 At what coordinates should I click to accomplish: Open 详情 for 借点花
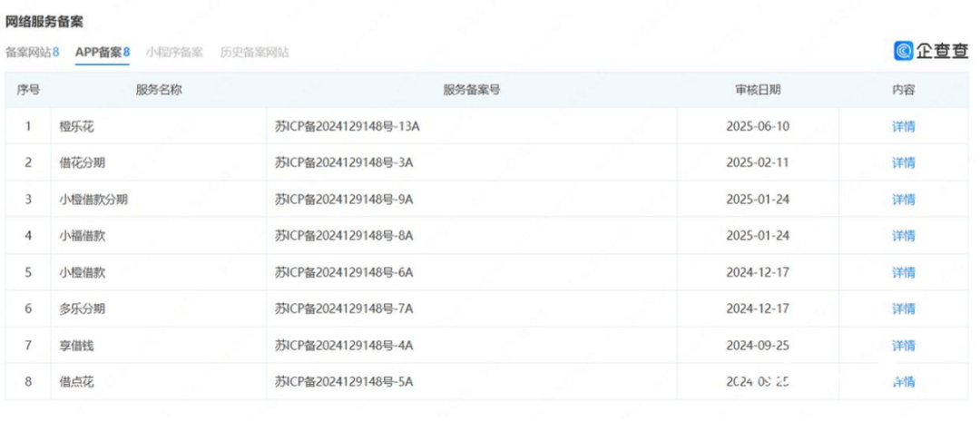[x=903, y=382]
